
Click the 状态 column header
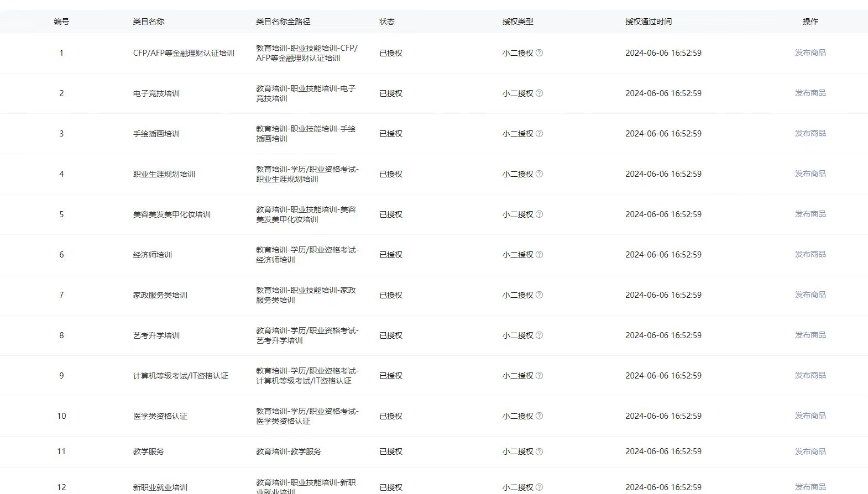pos(386,22)
